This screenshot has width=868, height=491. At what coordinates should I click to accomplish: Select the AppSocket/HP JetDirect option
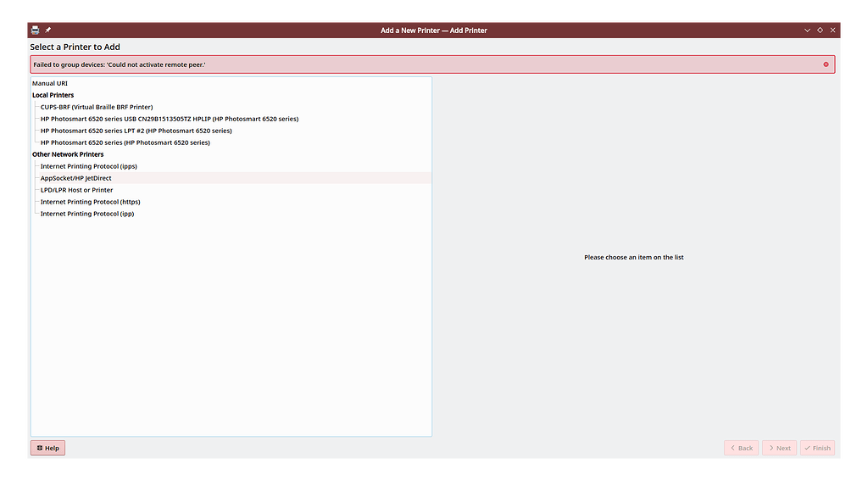(x=75, y=178)
